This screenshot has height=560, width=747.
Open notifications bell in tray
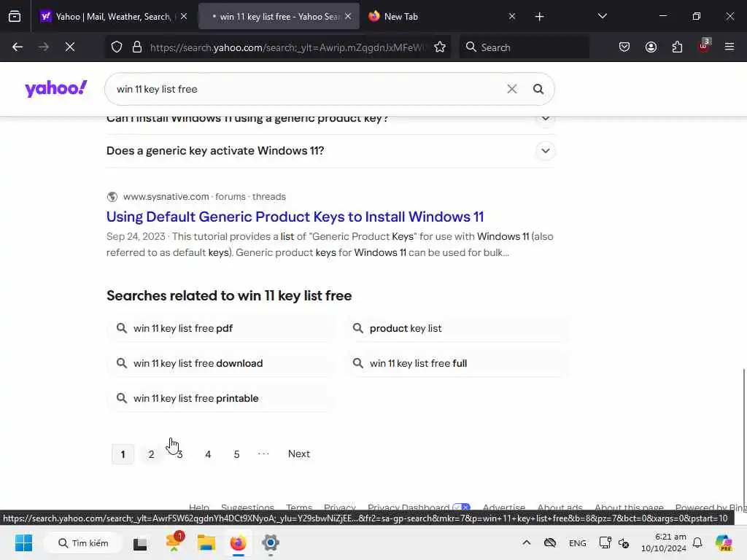click(697, 542)
